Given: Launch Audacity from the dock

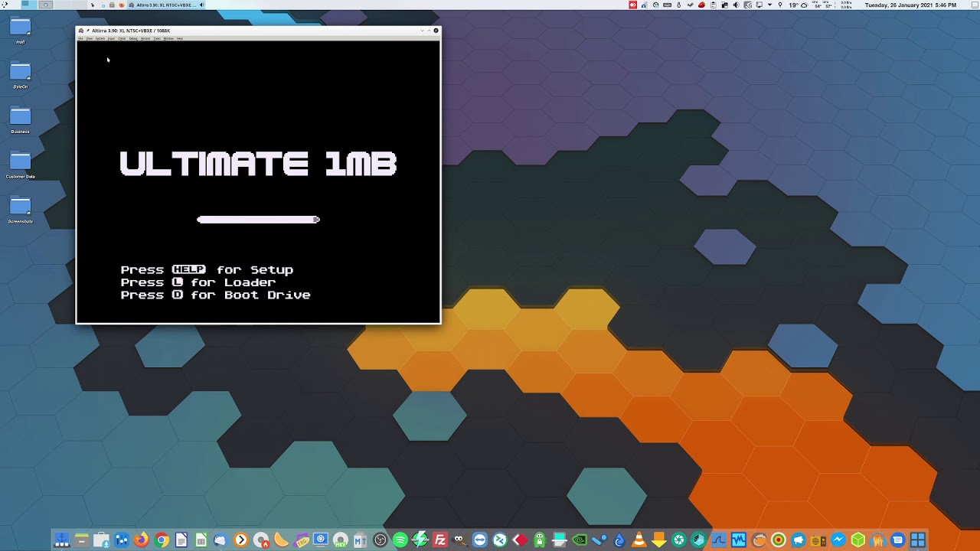Looking at the screenshot, I should (x=878, y=540).
